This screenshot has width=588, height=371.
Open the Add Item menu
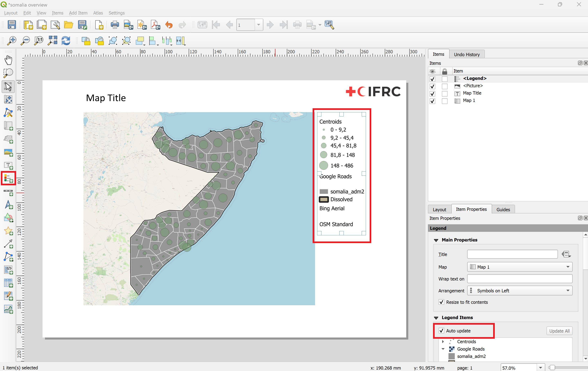click(x=78, y=13)
